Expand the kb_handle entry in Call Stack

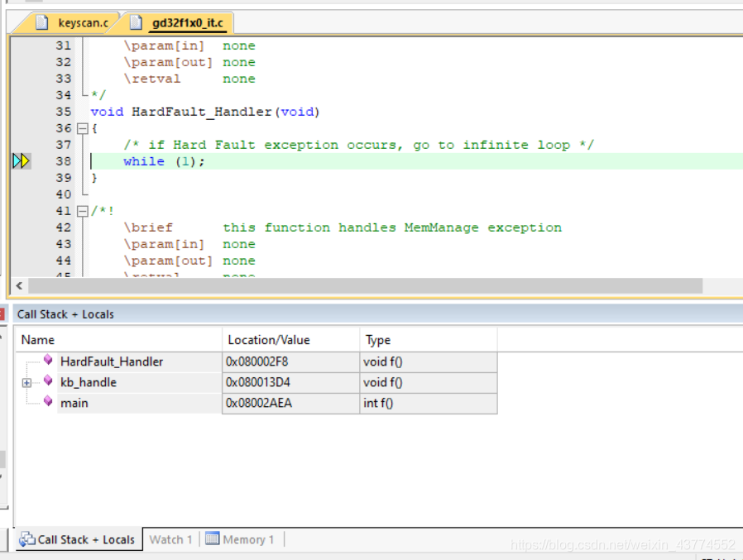(26, 381)
